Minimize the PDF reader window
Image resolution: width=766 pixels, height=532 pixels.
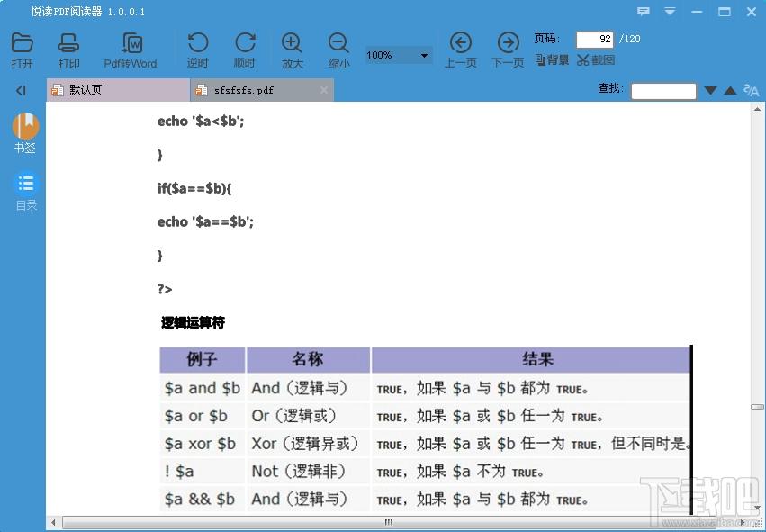[697, 12]
